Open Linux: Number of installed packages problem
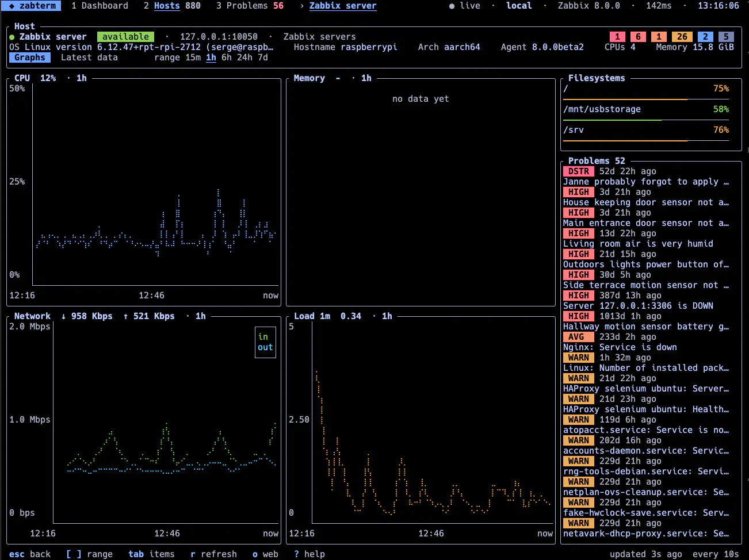Screen dimensions: 749x560 click(x=646, y=368)
